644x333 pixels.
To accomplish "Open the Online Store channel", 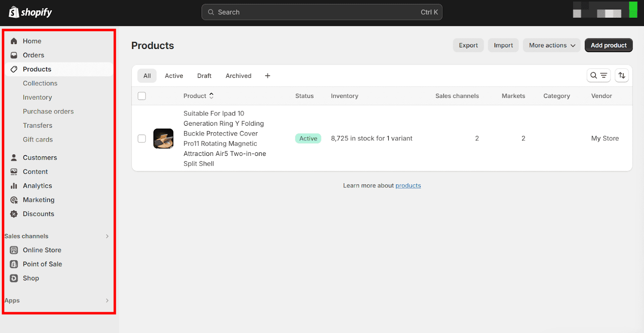I will (42, 250).
